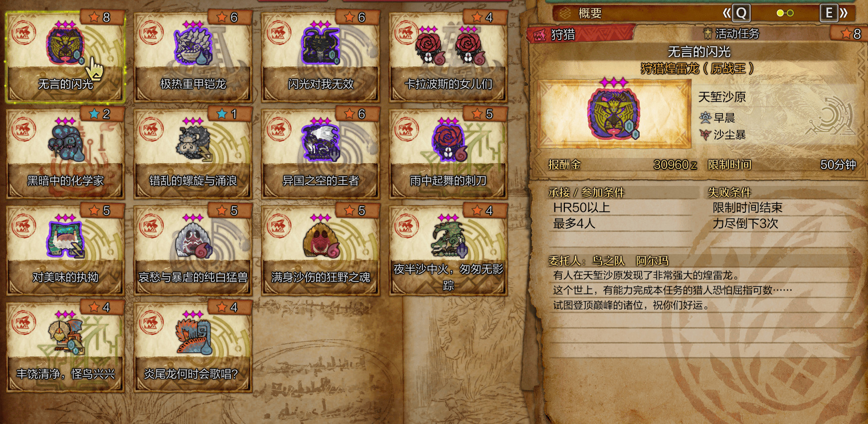The image size is (868, 424).
Task: Pick the 满身沙伤的狂野之魂 quest
Action: [321, 250]
